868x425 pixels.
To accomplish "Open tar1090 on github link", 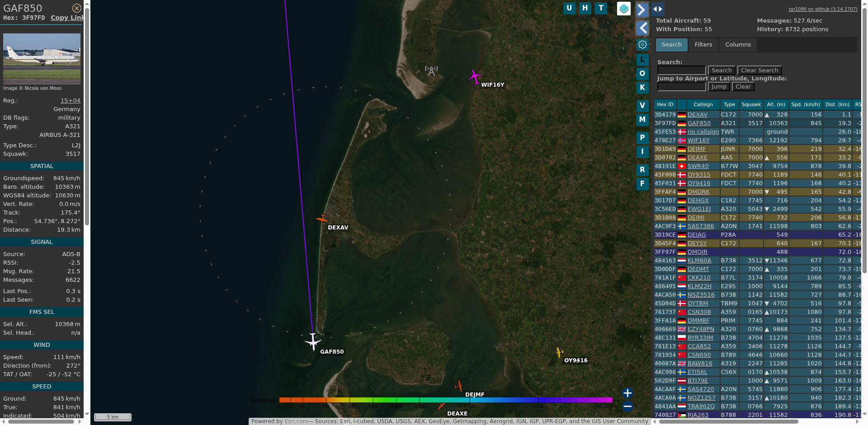I will click(823, 9).
